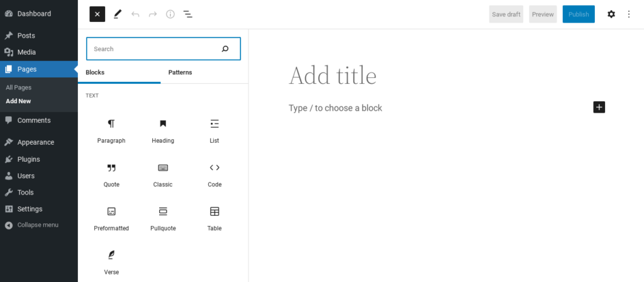
Task: Insert a Table block
Action: click(214, 218)
